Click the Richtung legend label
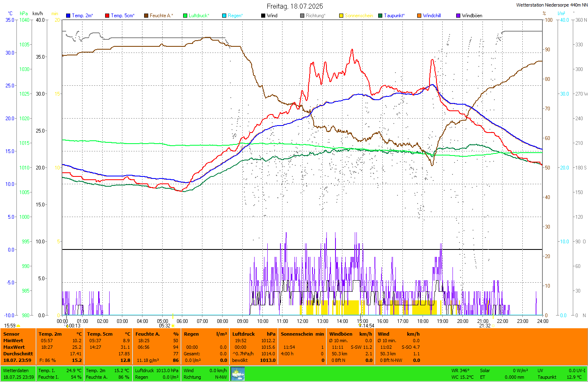Screen dimensions: 588x382 click(315, 16)
